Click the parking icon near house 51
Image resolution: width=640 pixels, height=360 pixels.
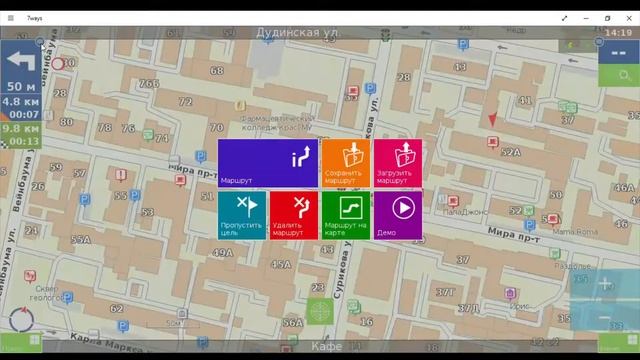(x=200, y=156)
